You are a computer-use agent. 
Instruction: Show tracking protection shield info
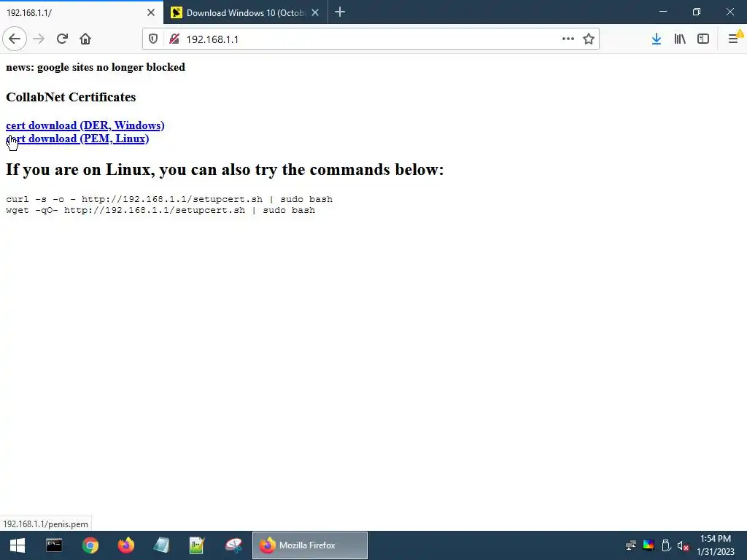click(153, 39)
